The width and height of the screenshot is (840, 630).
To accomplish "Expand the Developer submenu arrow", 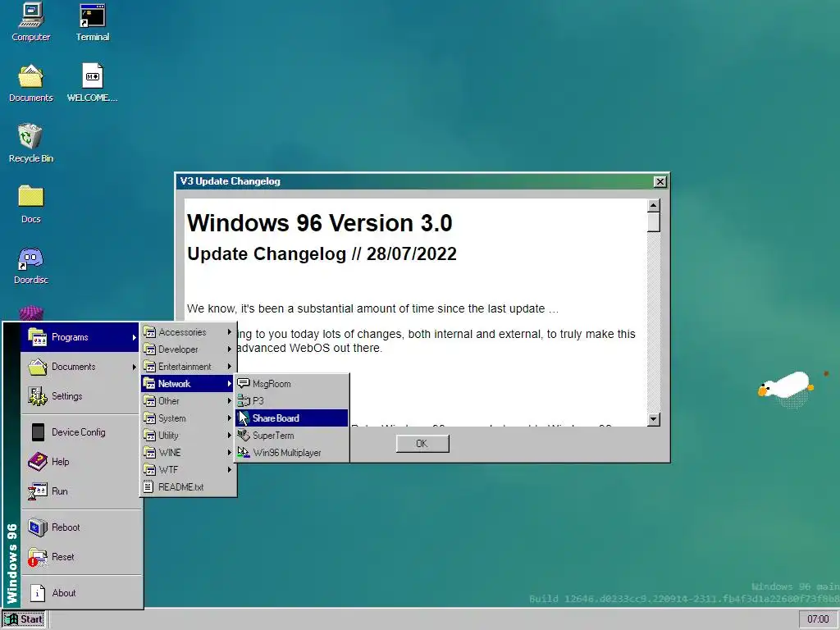I will 230,349.
